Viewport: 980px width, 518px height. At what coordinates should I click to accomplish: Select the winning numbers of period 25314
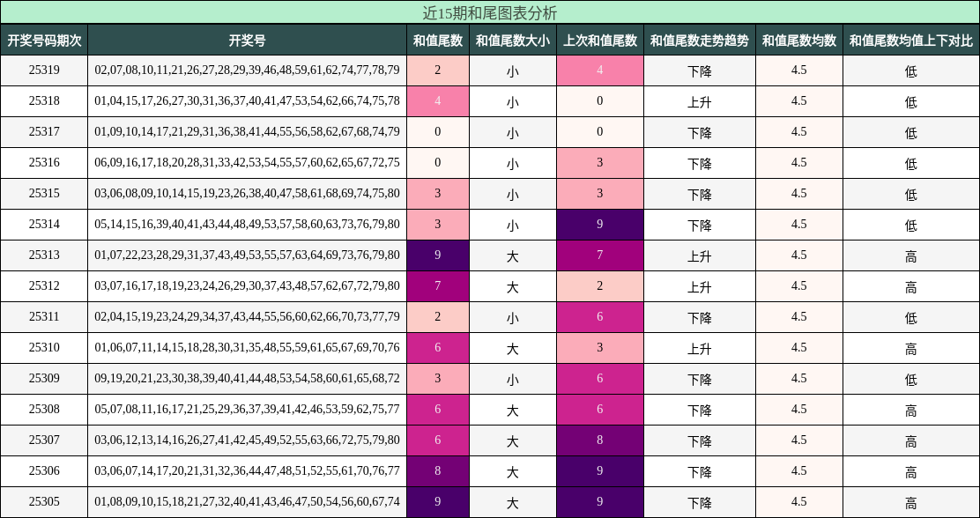246,225
